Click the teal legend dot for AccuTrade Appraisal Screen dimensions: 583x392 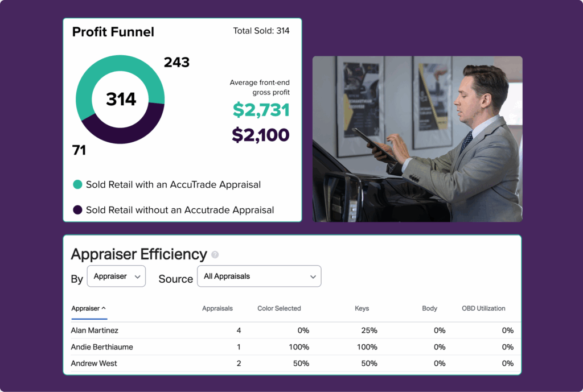78,184
